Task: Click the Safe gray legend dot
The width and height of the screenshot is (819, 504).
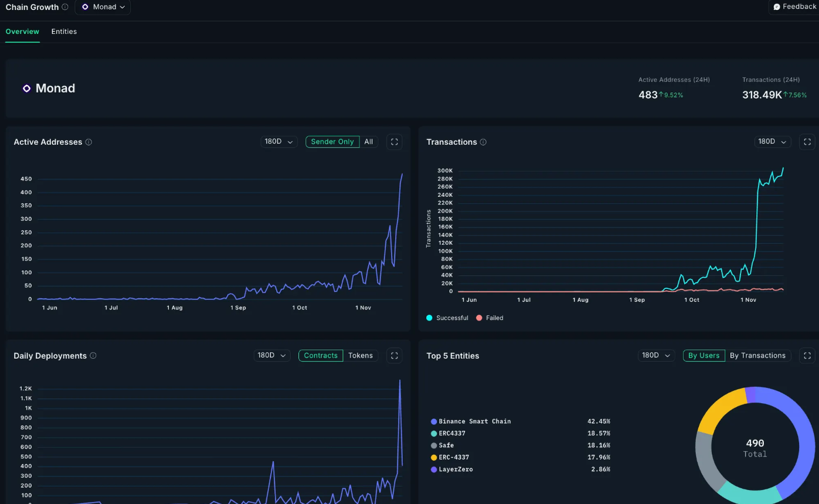Action: coord(434,445)
